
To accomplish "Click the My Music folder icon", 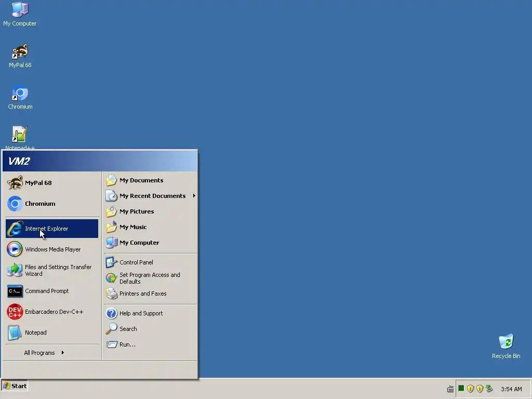I will tap(111, 227).
